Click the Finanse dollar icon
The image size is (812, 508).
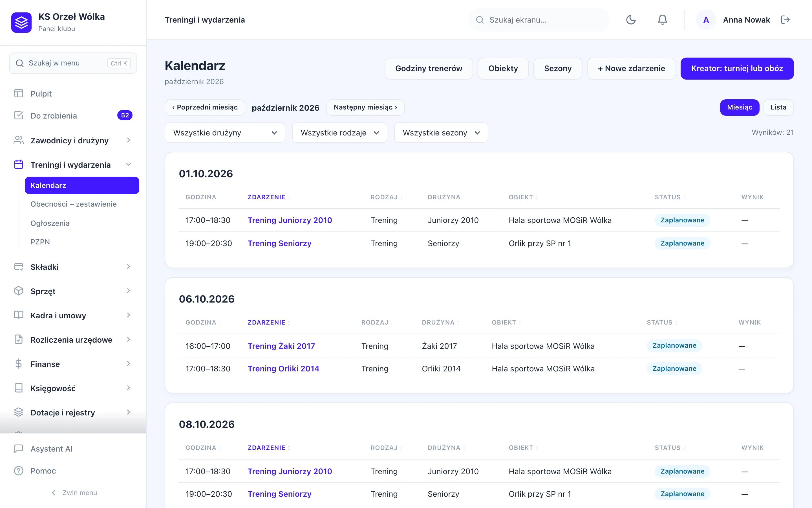coord(19,364)
